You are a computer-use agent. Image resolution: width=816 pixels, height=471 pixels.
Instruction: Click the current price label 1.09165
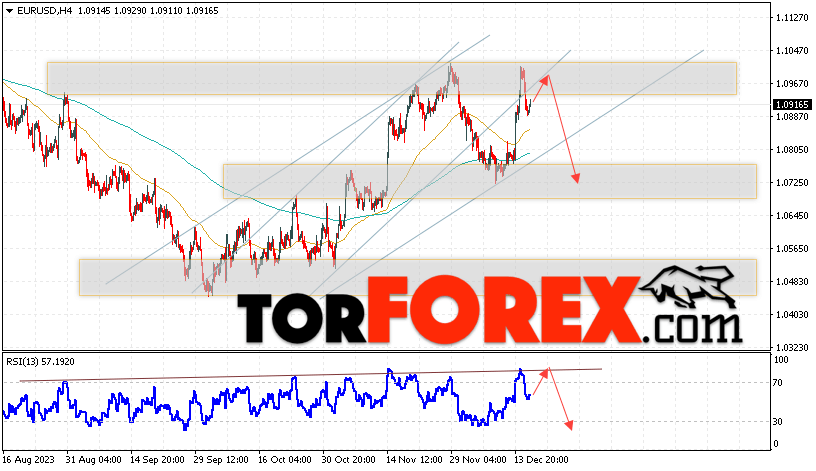792,105
